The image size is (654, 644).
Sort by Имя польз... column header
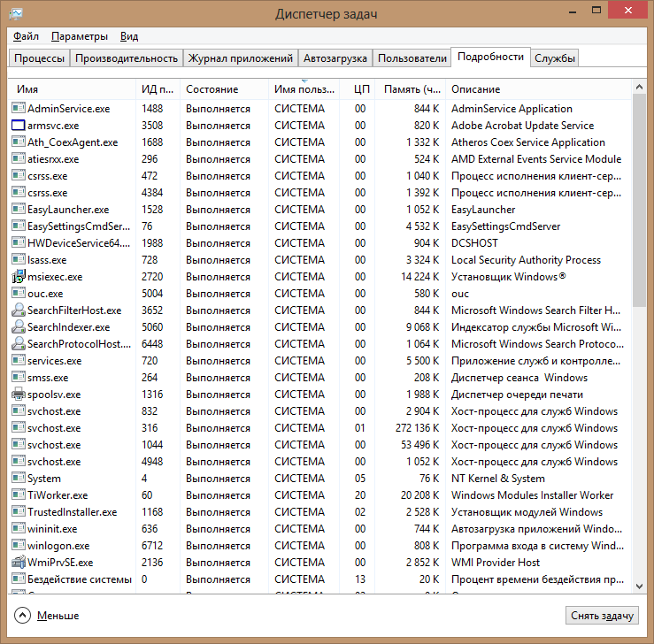(304, 89)
